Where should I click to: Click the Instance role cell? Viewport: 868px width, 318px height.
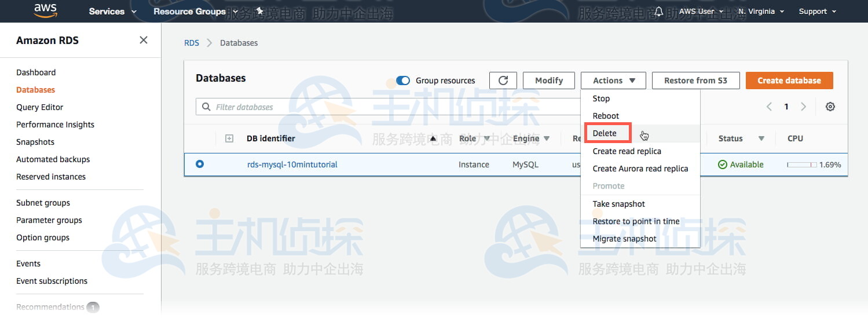(x=474, y=165)
